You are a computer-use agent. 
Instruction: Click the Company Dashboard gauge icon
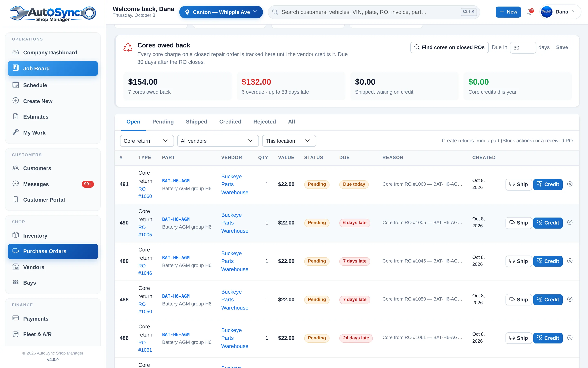pos(16,52)
